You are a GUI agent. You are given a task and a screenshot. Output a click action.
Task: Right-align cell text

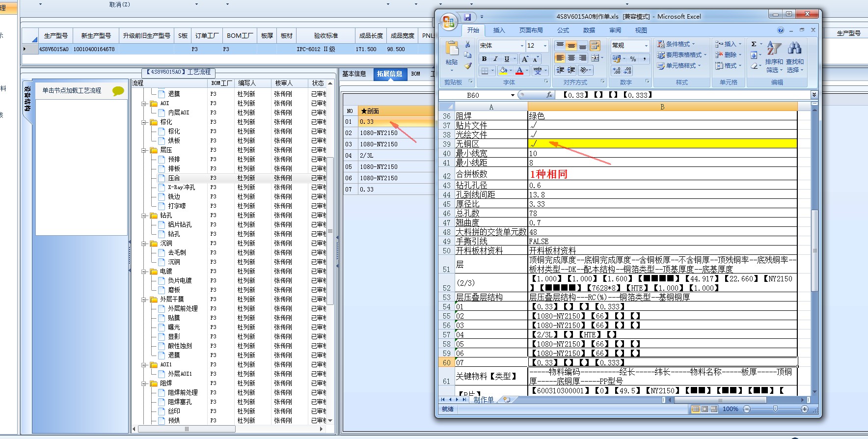coord(582,58)
